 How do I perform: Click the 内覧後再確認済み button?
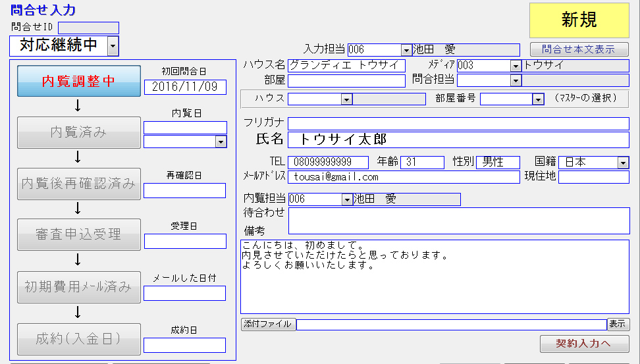tap(78, 184)
